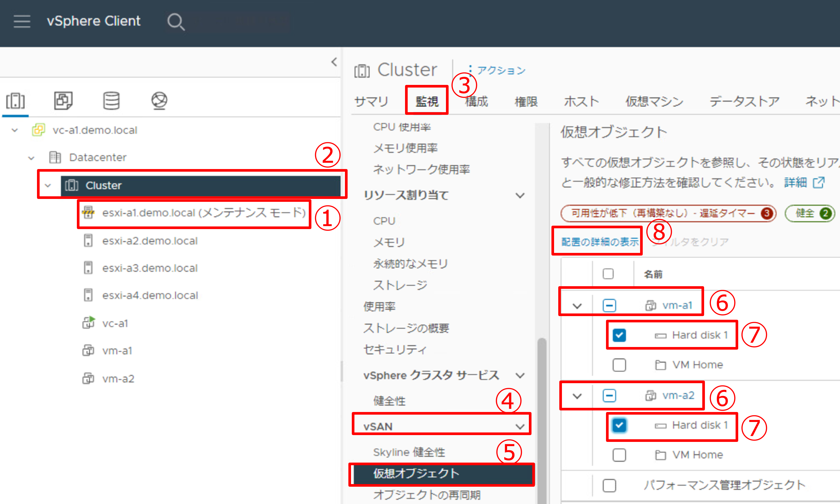Click the external link icon next to 詳細

pos(818,182)
